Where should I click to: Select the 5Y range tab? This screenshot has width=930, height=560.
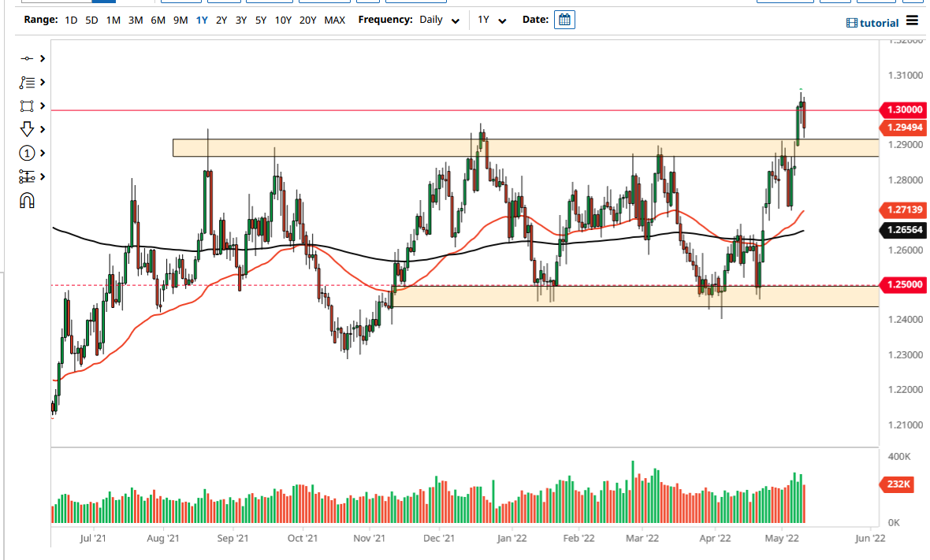260,19
